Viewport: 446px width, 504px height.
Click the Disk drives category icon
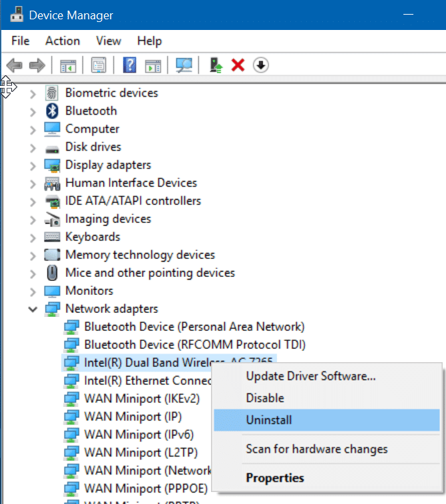pyautogui.click(x=52, y=149)
